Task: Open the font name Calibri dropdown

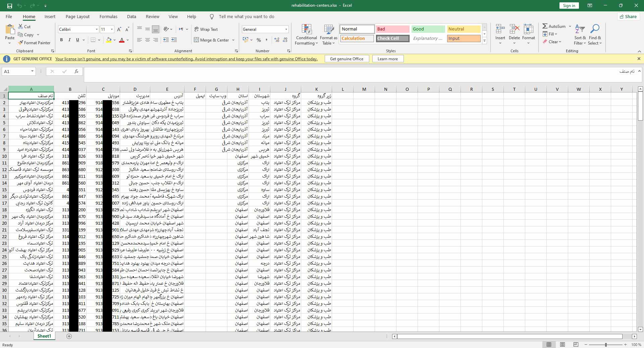Action: (97, 29)
